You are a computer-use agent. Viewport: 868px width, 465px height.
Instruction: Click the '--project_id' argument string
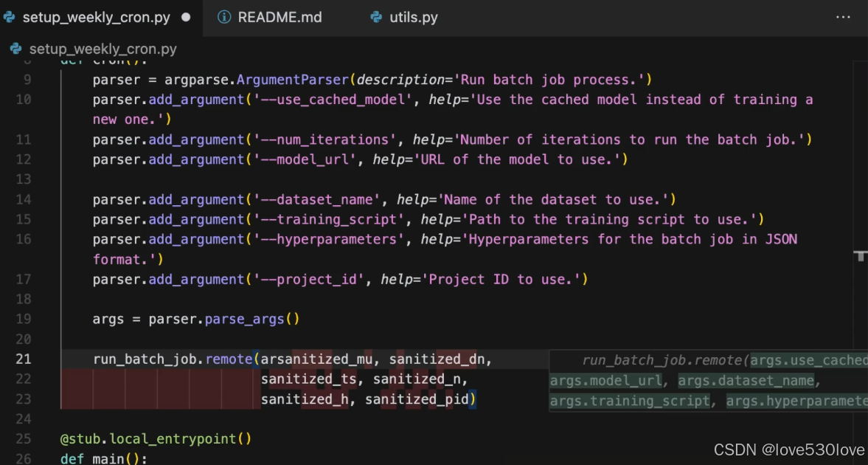(308, 279)
